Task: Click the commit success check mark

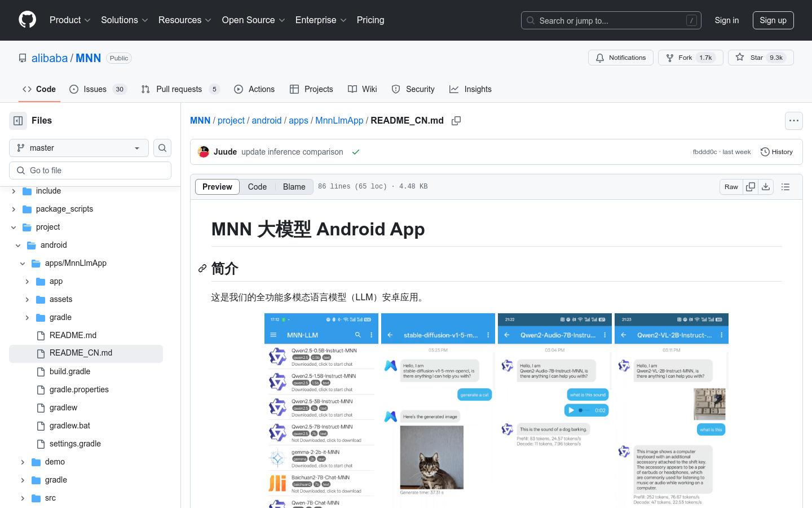Action: (x=356, y=151)
